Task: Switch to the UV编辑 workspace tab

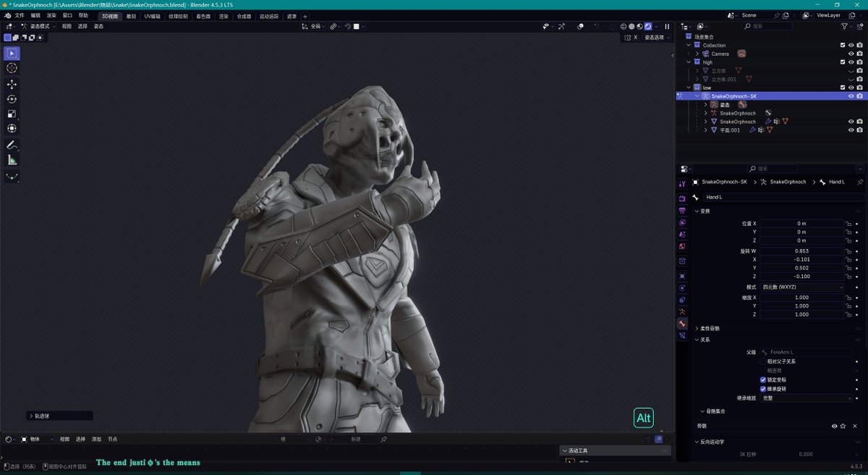Action: point(153,15)
